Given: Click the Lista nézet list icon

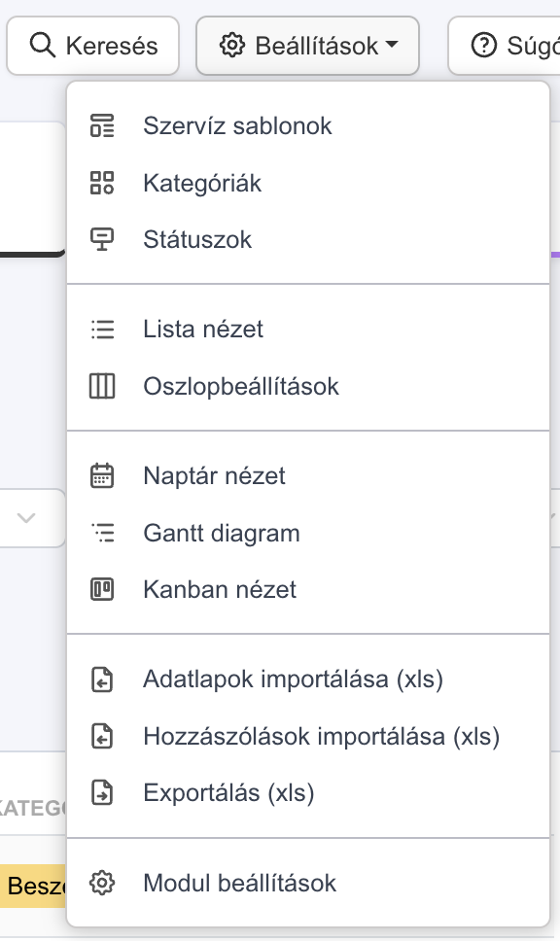Looking at the screenshot, I should [x=102, y=330].
